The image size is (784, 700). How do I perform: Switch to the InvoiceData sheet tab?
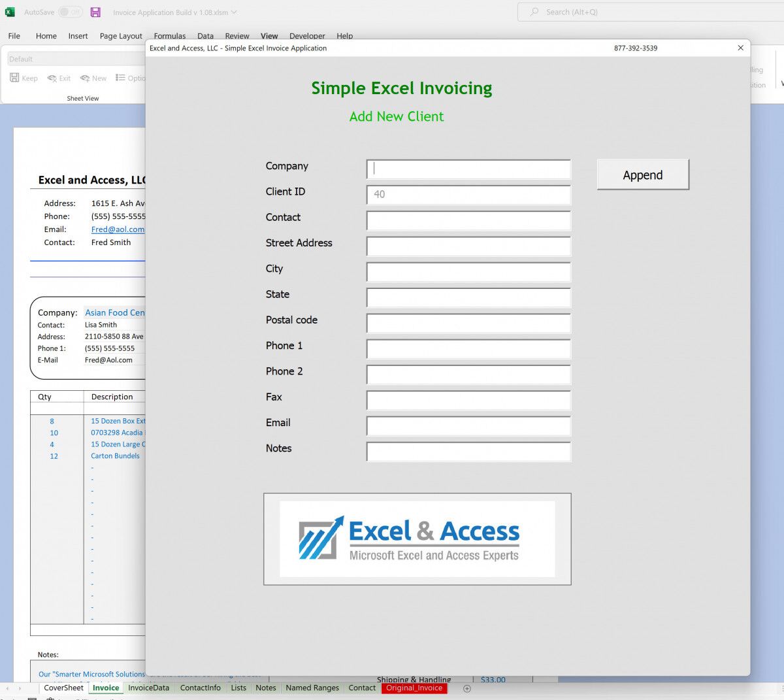(x=148, y=688)
